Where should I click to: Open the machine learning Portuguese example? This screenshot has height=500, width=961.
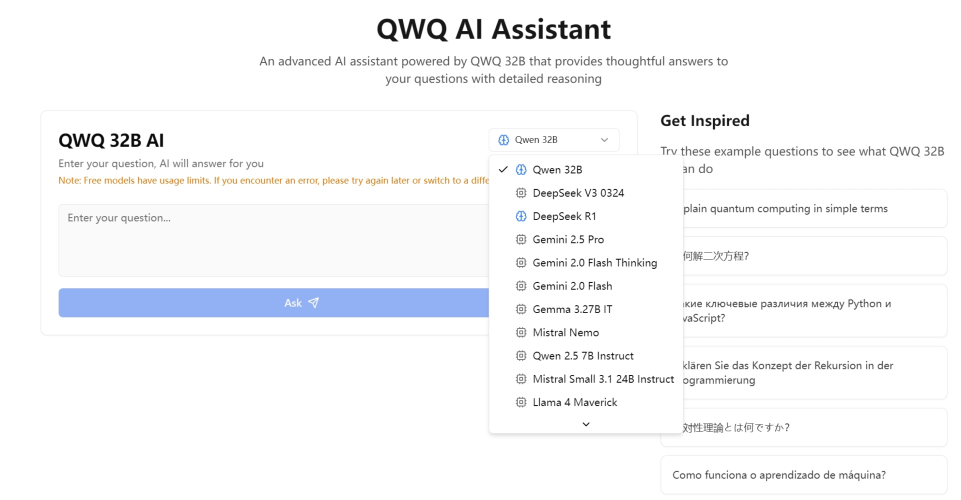pyautogui.click(x=804, y=475)
